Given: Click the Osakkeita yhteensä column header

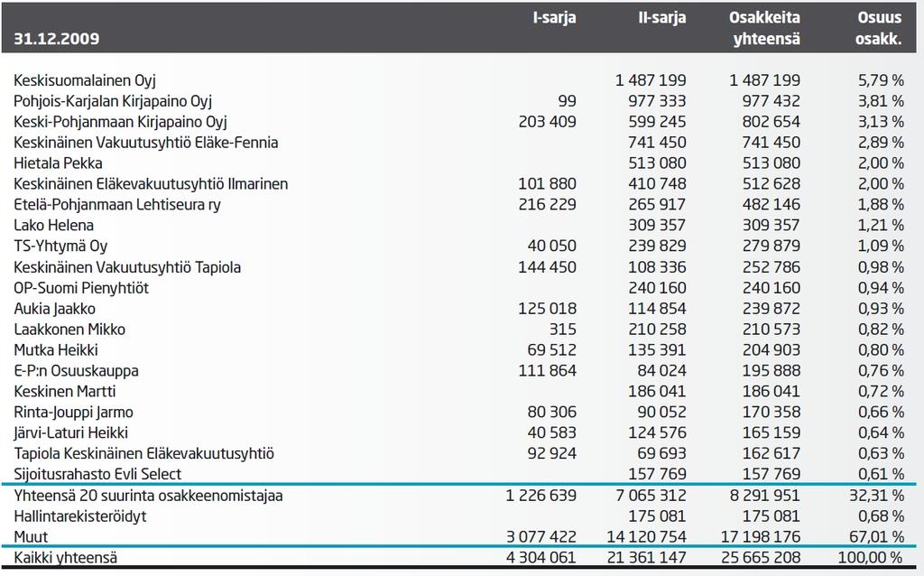Looking at the screenshot, I should click(764, 28).
